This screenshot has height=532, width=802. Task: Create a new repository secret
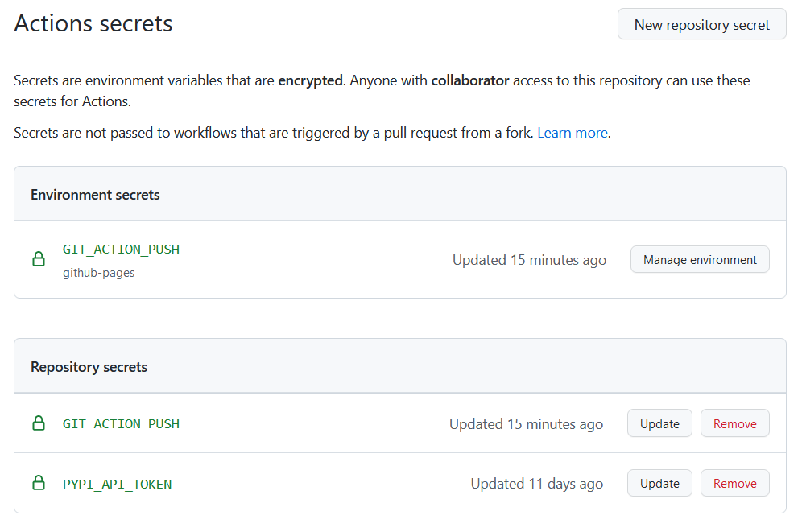point(701,25)
